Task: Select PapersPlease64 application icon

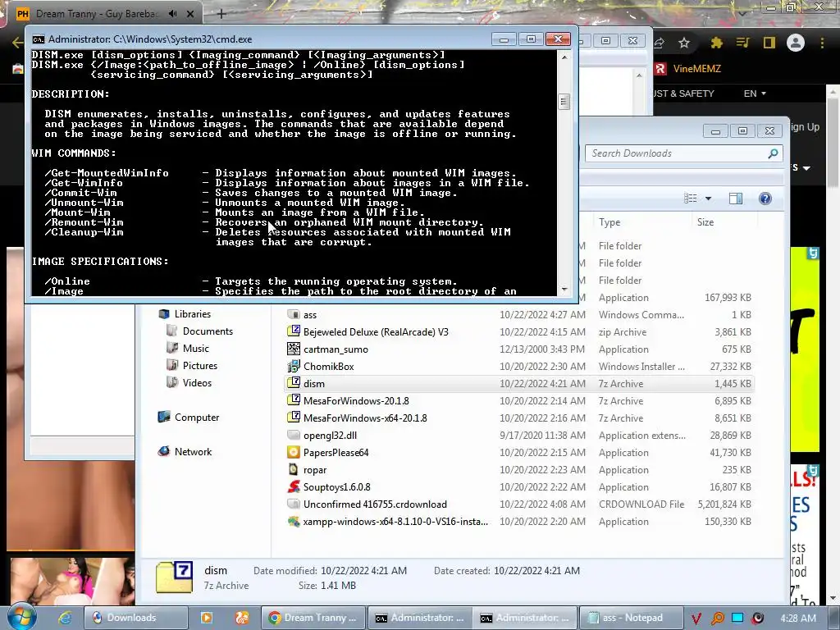Action: pyautogui.click(x=294, y=452)
